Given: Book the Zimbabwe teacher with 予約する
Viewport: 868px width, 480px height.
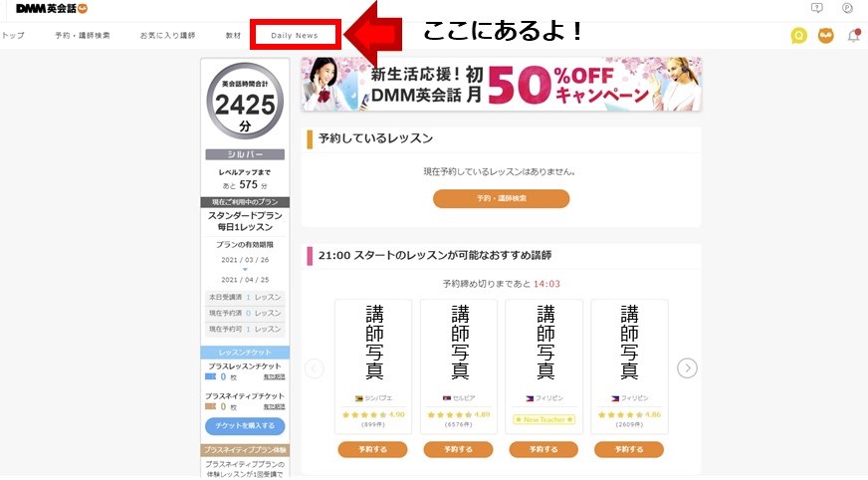Looking at the screenshot, I should click(x=372, y=449).
